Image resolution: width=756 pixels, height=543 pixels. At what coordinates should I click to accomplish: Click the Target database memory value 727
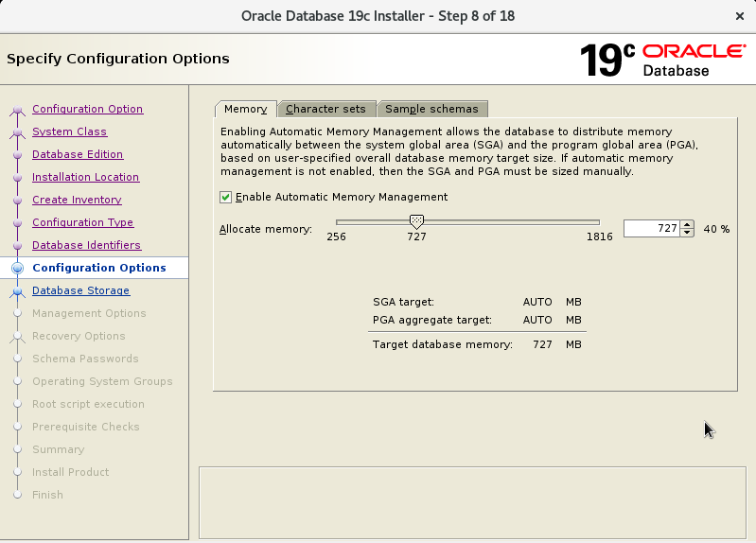(x=542, y=344)
